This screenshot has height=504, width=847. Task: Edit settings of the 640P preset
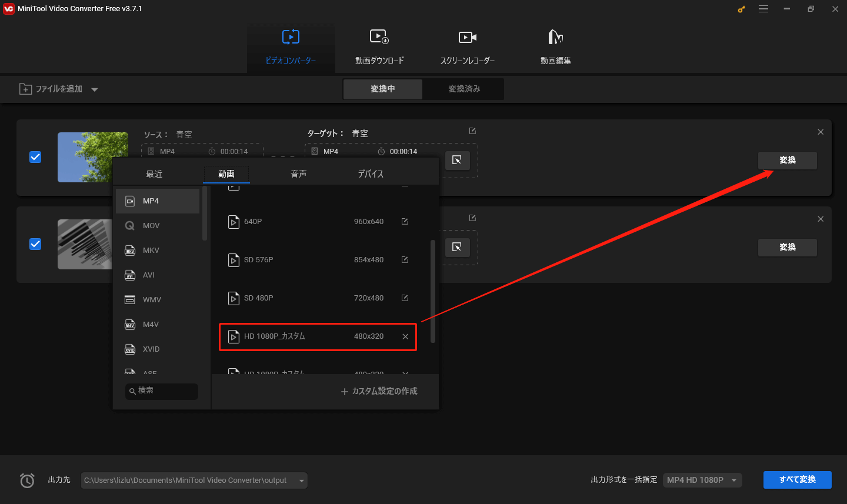[405, 222]
